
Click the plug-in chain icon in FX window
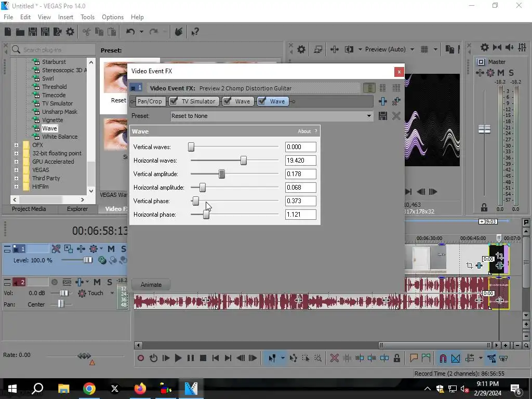pos(383,101)
